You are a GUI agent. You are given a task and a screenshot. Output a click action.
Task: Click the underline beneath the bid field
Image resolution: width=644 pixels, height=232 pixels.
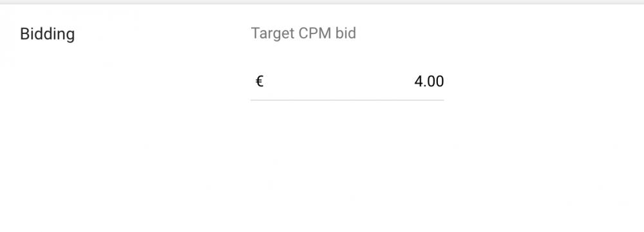347,100
